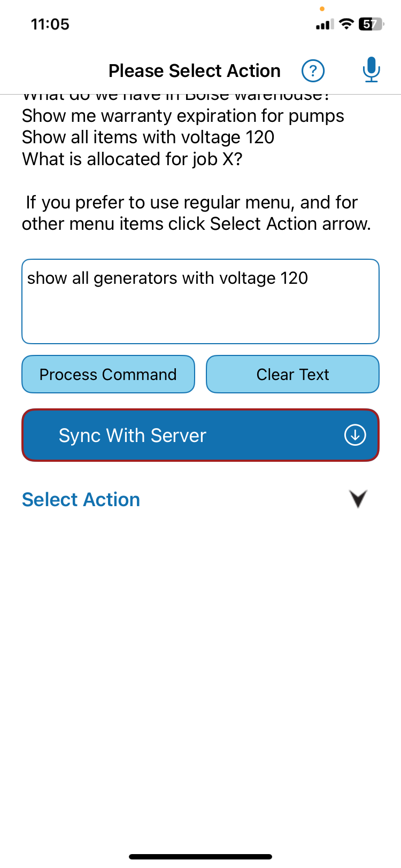Tap the 11:05 clock in status bar
This screenshot has height=868, width=401.
(50, 24)
